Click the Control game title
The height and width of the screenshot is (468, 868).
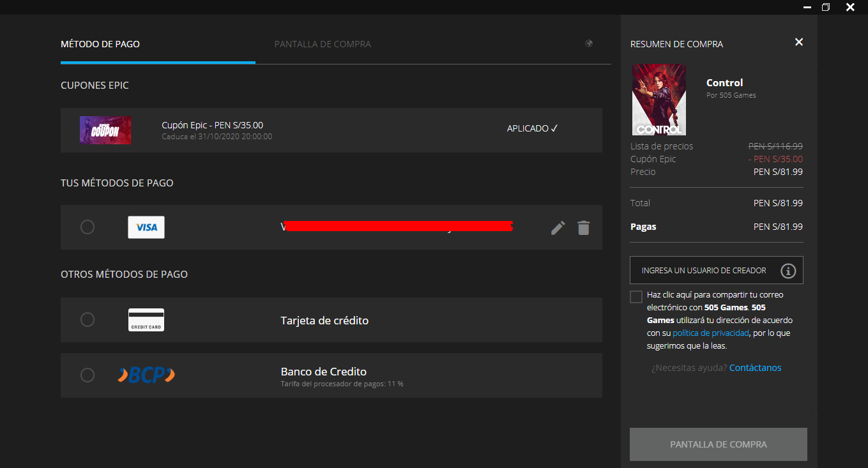(724, 82)
